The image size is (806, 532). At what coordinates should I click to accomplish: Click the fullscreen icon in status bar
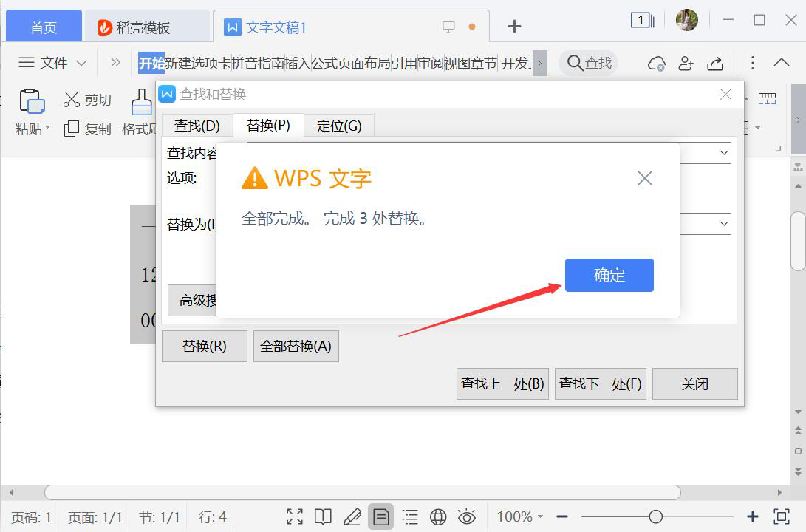[x=295, y=516]
